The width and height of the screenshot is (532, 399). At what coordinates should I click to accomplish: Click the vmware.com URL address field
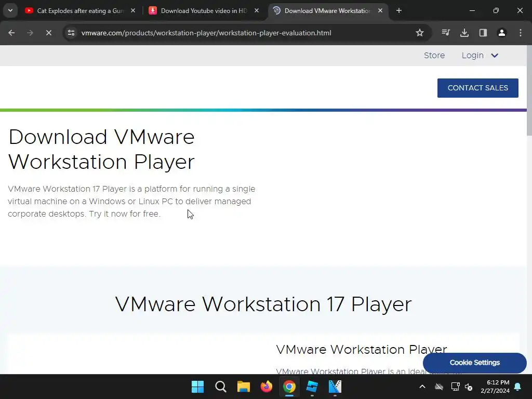[206, 33]
